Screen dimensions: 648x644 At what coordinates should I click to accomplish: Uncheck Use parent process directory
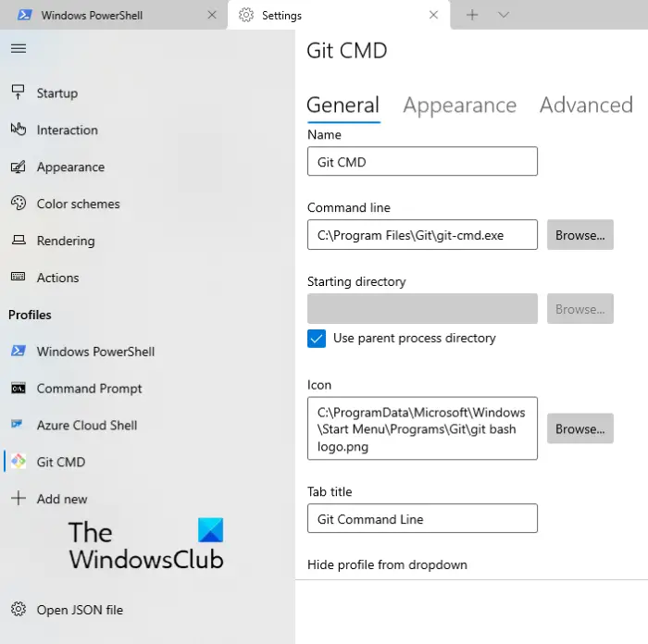317,339
